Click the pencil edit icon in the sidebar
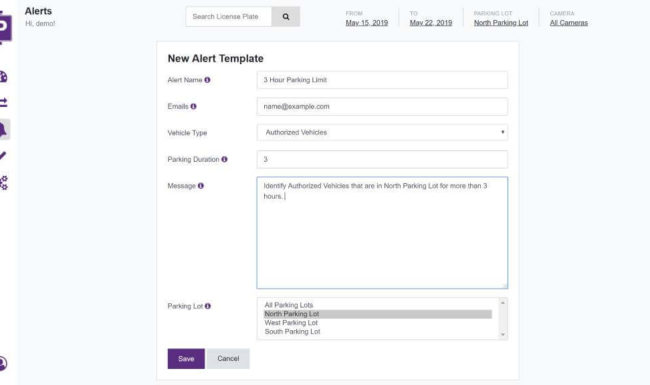 coord(3,156)
